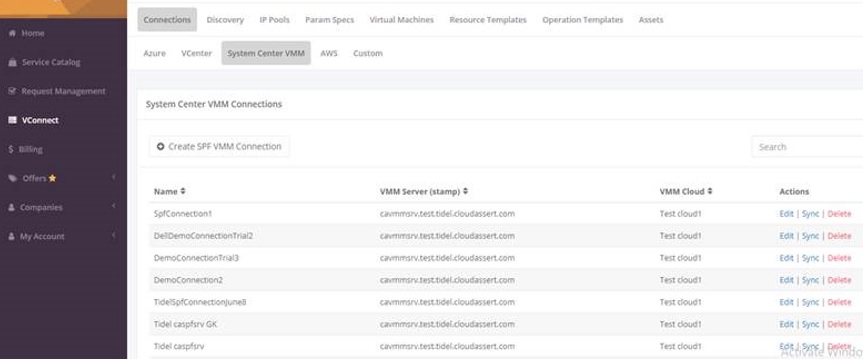Edit the SpfConnection1 row
This screenshot has height=360, width=863.
(x=786, y=214)
